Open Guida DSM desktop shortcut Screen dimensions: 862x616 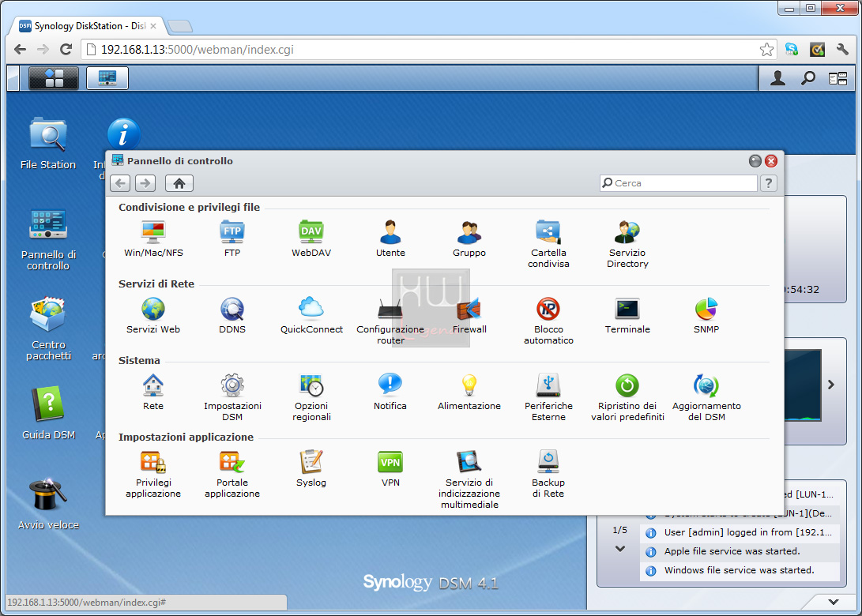click(48, 413)
